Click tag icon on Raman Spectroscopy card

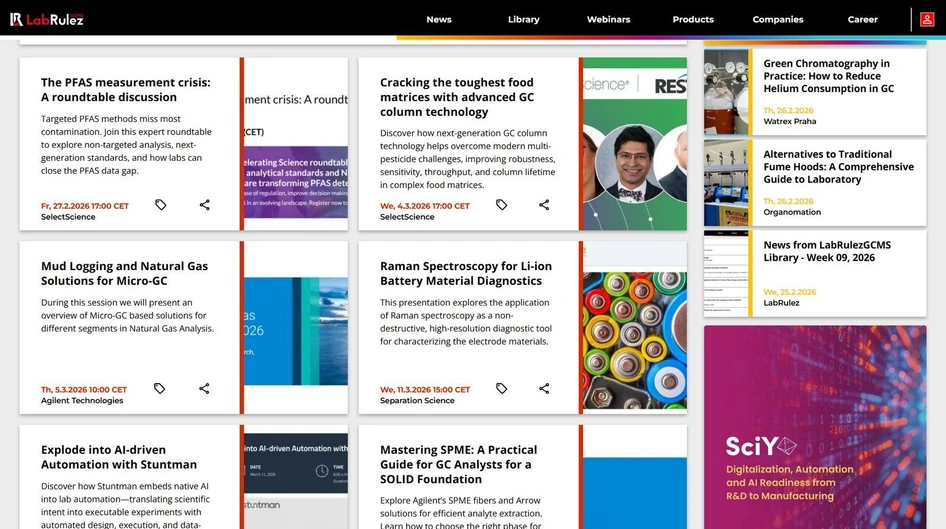tap(501, 389)
